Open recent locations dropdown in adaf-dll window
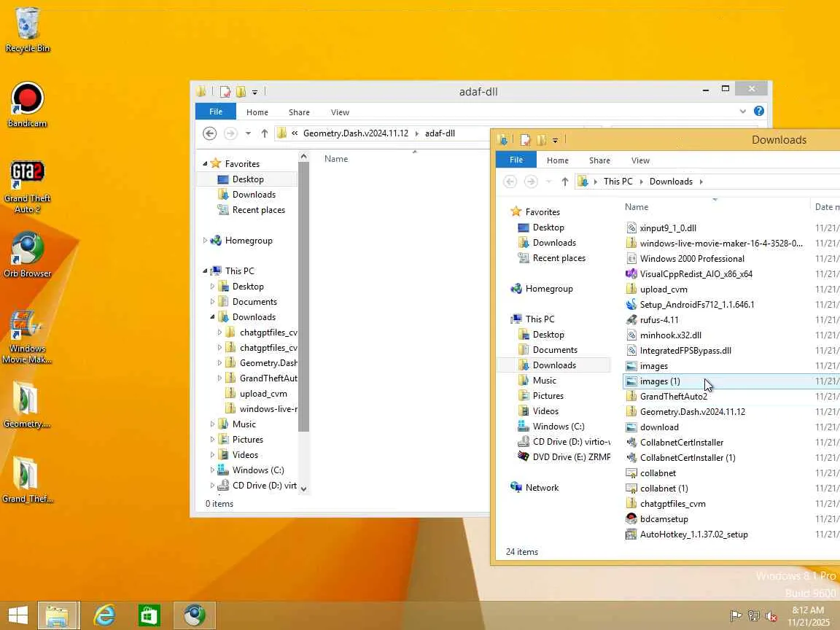Viewport: 840px width, 630px height. (x=248, y=133)
